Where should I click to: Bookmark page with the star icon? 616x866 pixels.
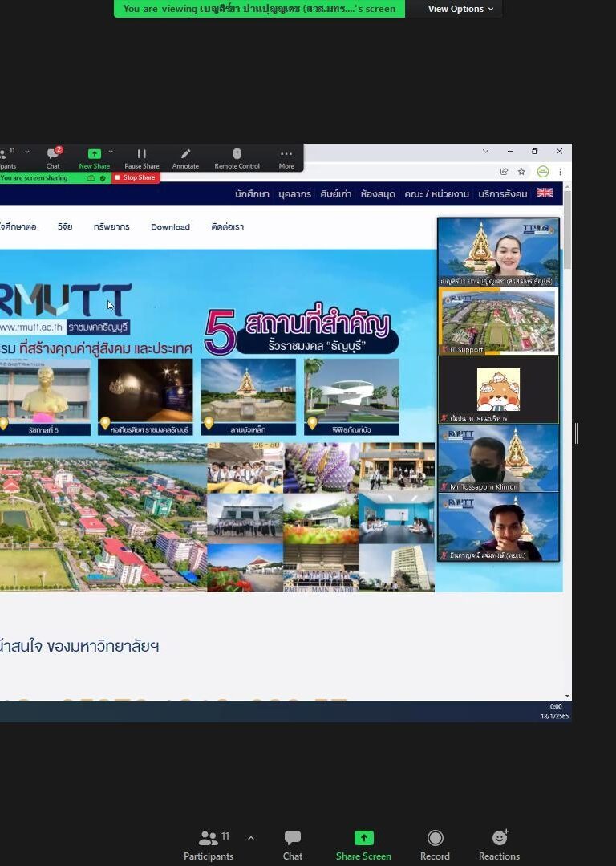(x=521, y=172)
